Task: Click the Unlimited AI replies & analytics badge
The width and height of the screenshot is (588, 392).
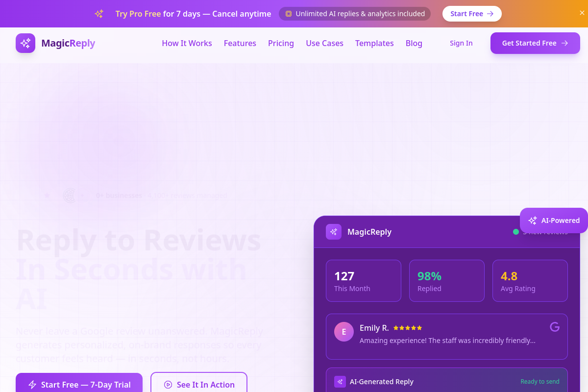Action: pyautogui.click(x=355, y=14)
